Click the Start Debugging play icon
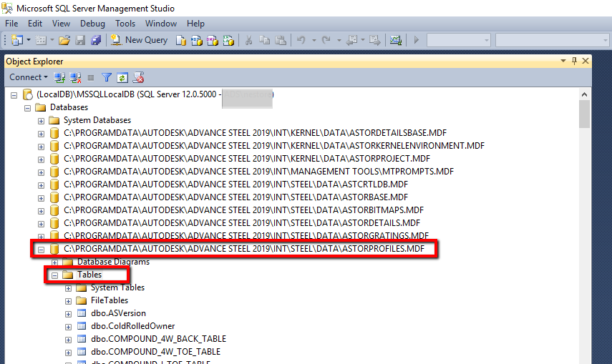This screenshot has width=612, height=364. point(417,40)
